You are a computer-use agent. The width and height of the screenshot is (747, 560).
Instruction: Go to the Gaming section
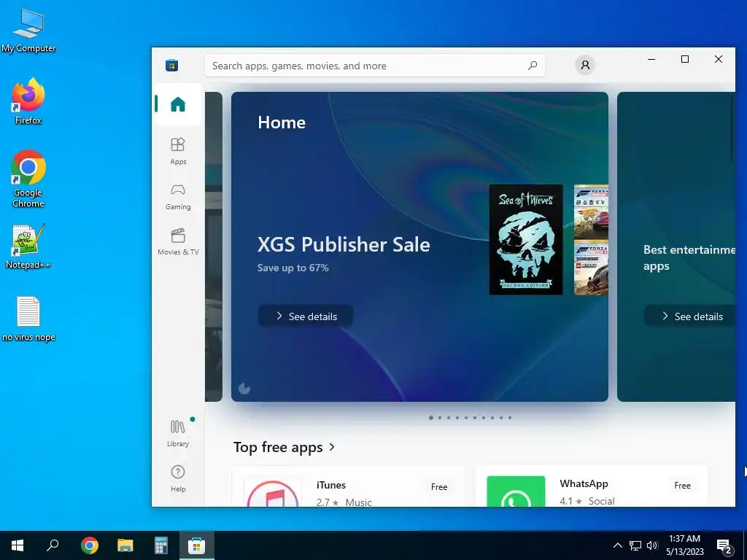(178, 197)
